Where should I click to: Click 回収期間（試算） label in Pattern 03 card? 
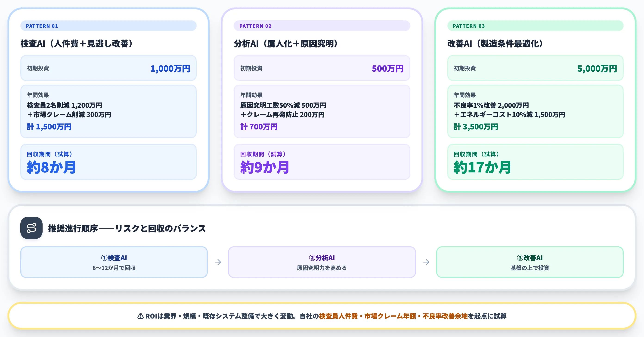coord(477,154)
